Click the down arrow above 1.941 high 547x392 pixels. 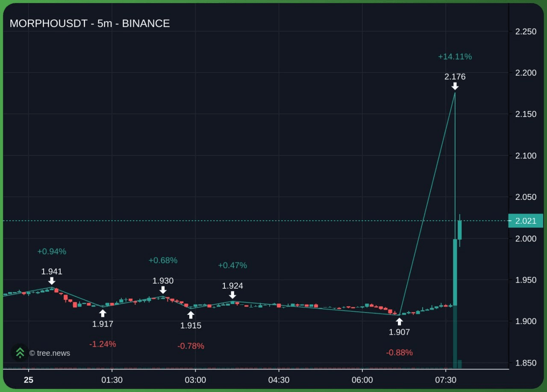[x=52, y=281]
